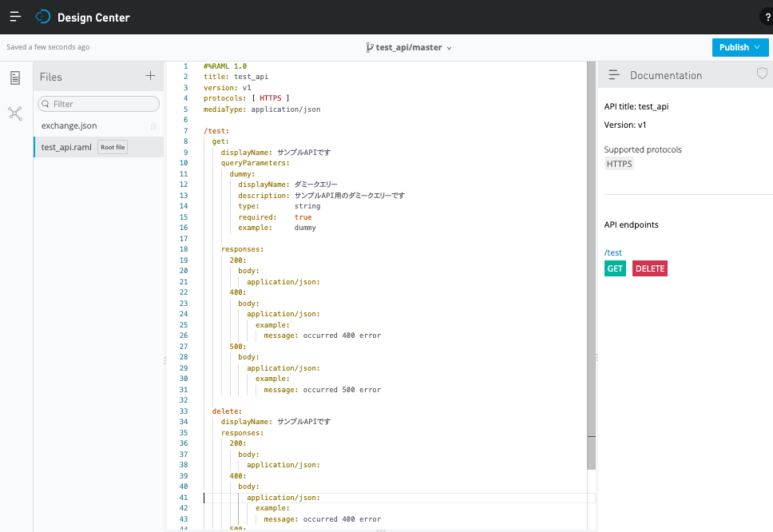This screenshot has width=773, height=532.
Task: Click the lock icon on exchange.json
Action: pos(155,125)
